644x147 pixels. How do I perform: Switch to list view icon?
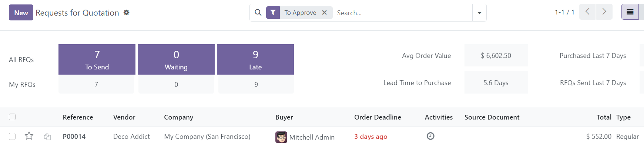pos(630,12)
